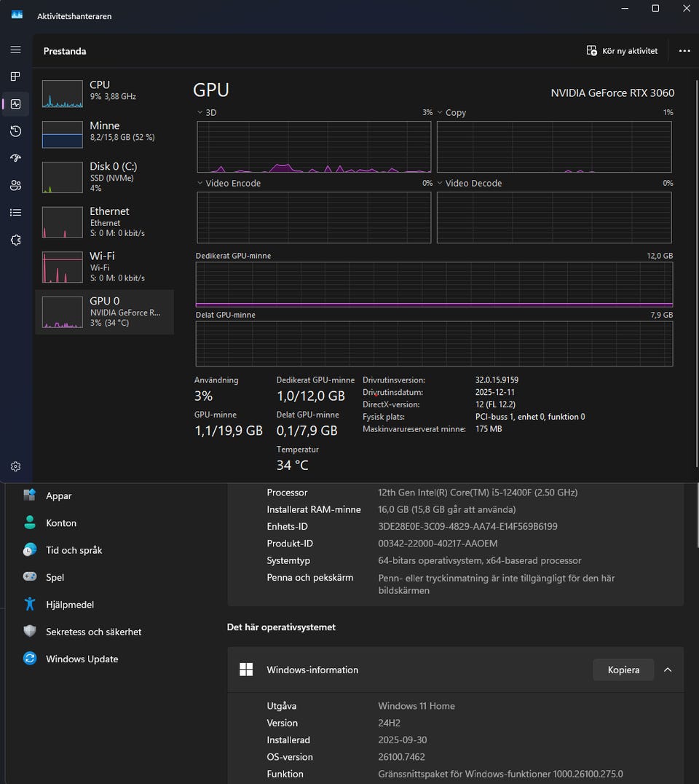Open Startup apps page icon

(15, 158)
